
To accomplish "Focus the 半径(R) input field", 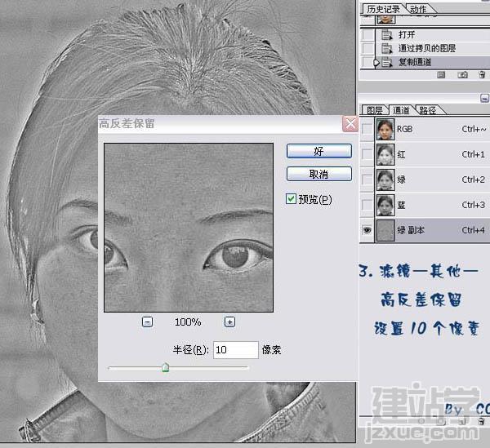I will 236,349.
